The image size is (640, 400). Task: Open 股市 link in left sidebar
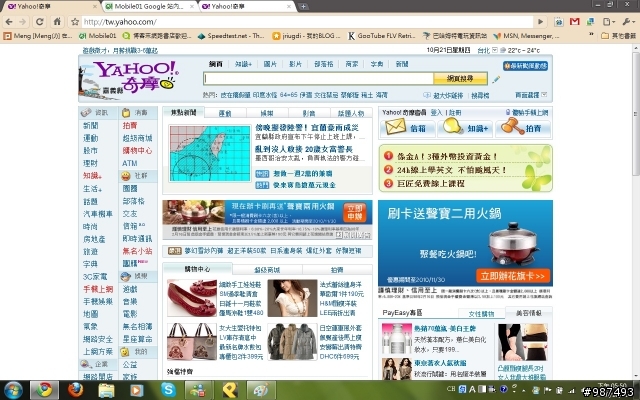91,151
